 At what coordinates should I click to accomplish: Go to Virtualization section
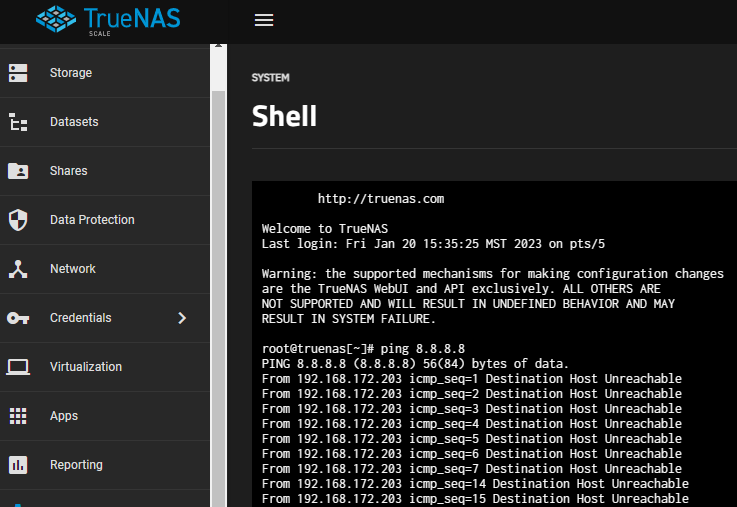coord(105,367)
